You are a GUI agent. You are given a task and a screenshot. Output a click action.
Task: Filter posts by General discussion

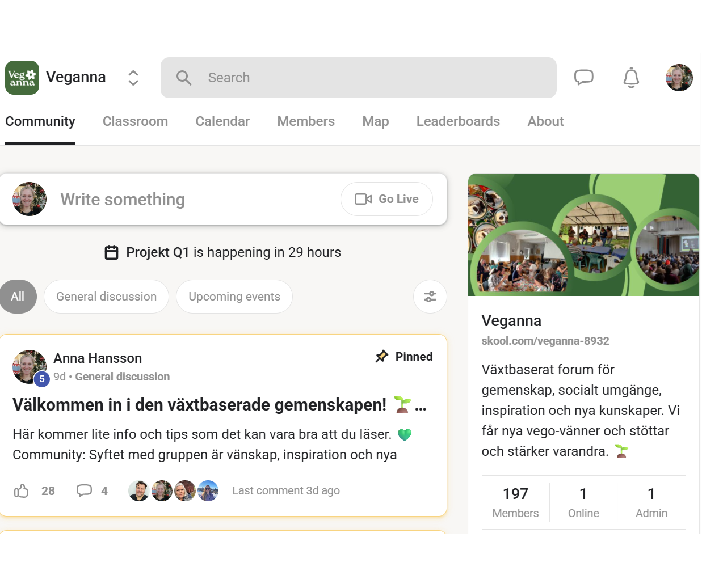coord(106,297)
